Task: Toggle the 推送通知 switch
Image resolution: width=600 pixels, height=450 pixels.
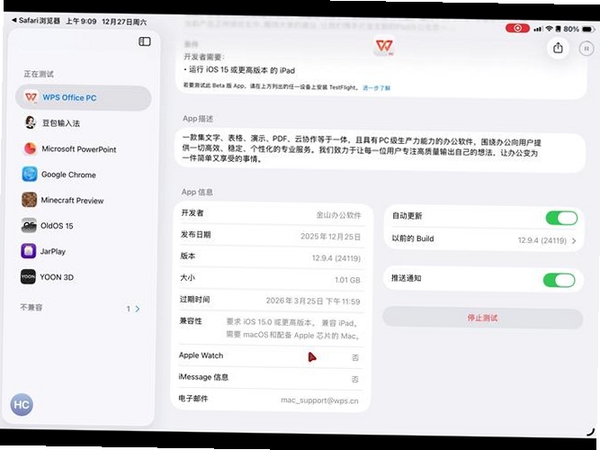Action: coord(559,280)
